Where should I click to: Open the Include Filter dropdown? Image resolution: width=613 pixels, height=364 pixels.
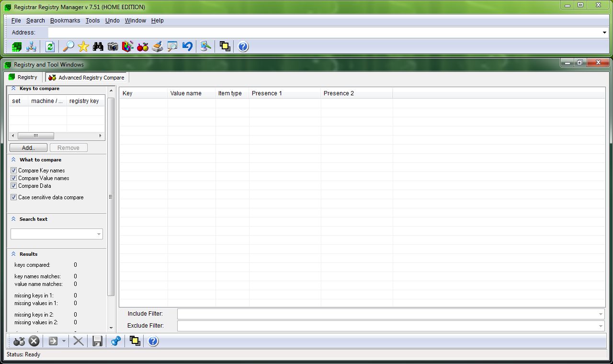(601, 314)
